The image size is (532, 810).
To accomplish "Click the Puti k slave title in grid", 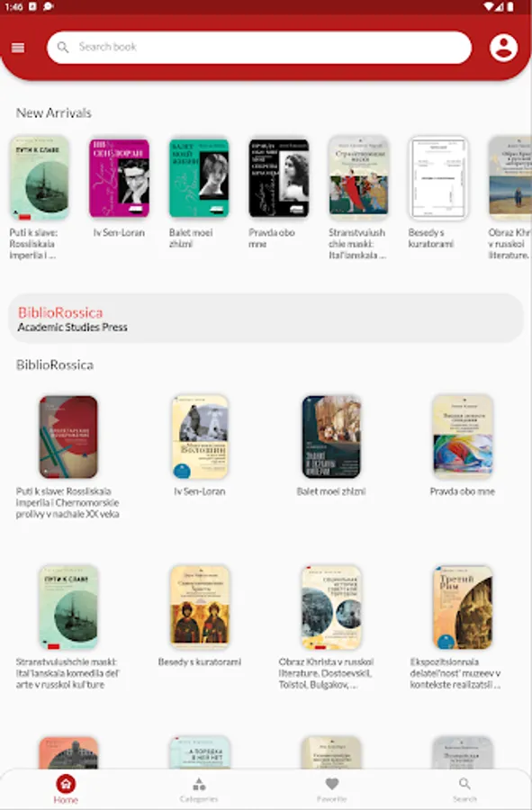I will (x=68, y=502).
